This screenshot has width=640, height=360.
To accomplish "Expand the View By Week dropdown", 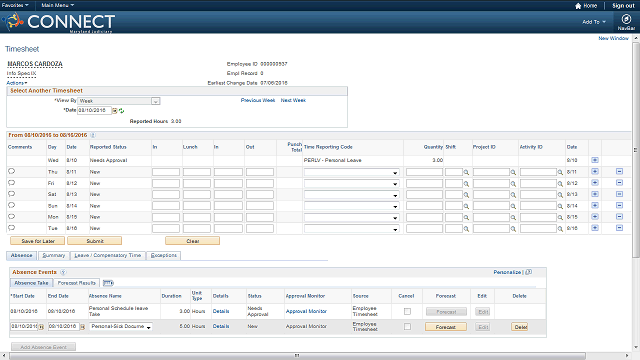I will 156,101.
